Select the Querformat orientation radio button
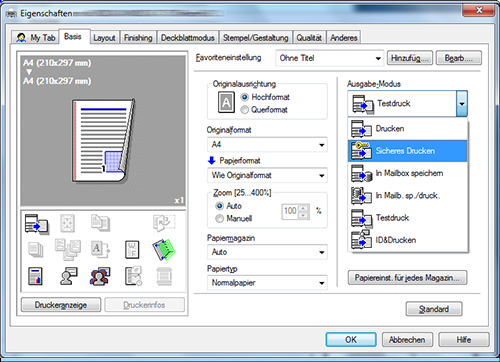500x362 pixels. click(245, 110)
